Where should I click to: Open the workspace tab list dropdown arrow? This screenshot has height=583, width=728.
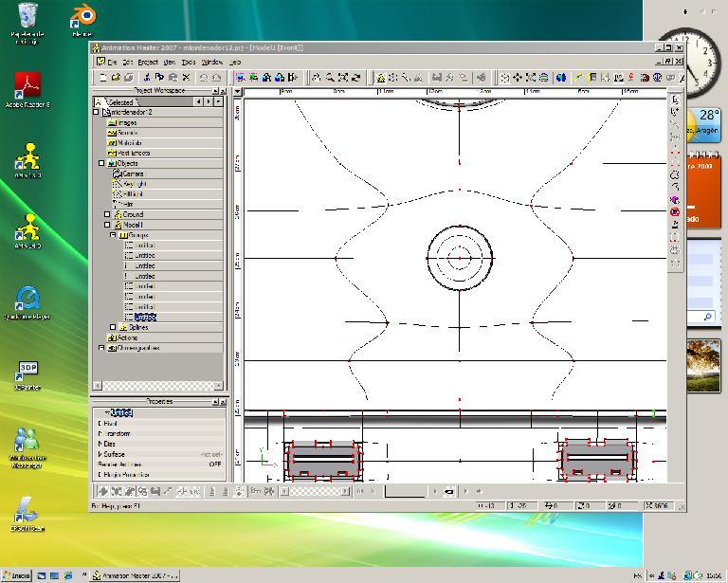(219, 101)
